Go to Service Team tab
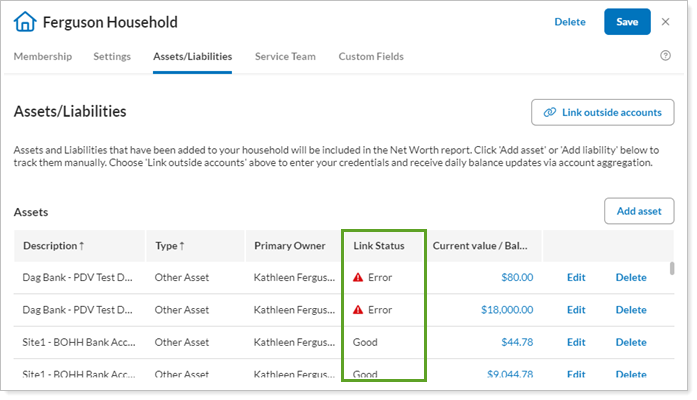This screenshot has width=697, height=400. pyautogui.click(x=285, y=56)
